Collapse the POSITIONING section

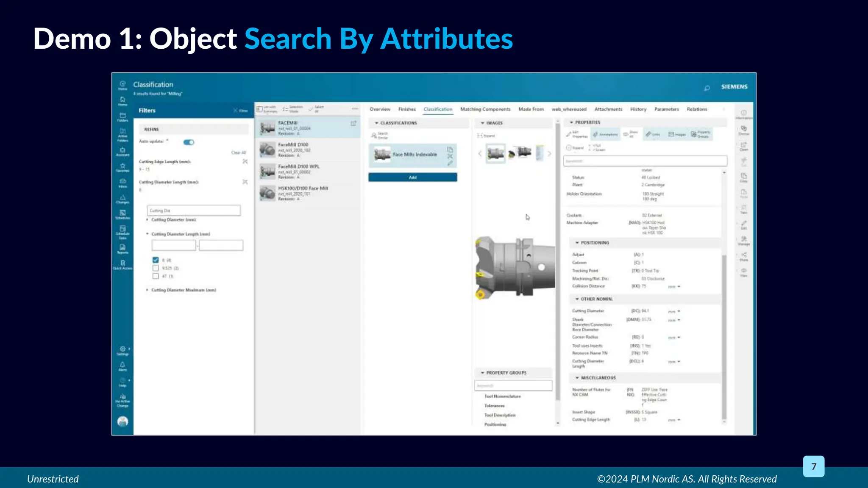577,243
